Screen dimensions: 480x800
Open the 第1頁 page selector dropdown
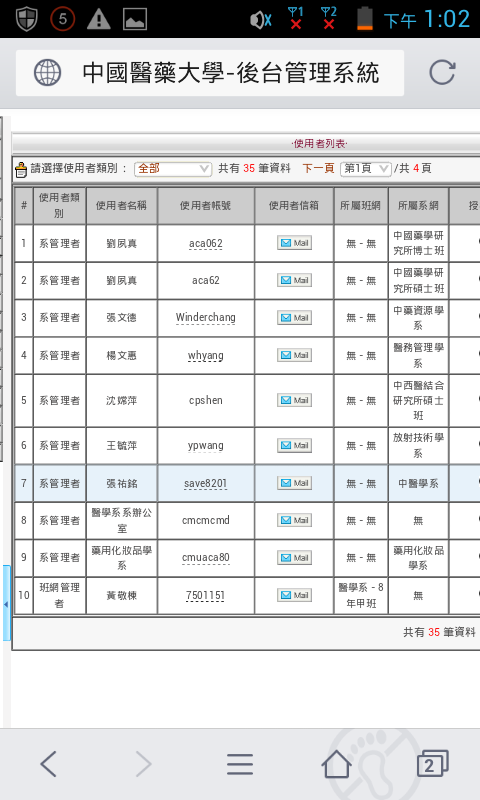click(x=366, y=169)
